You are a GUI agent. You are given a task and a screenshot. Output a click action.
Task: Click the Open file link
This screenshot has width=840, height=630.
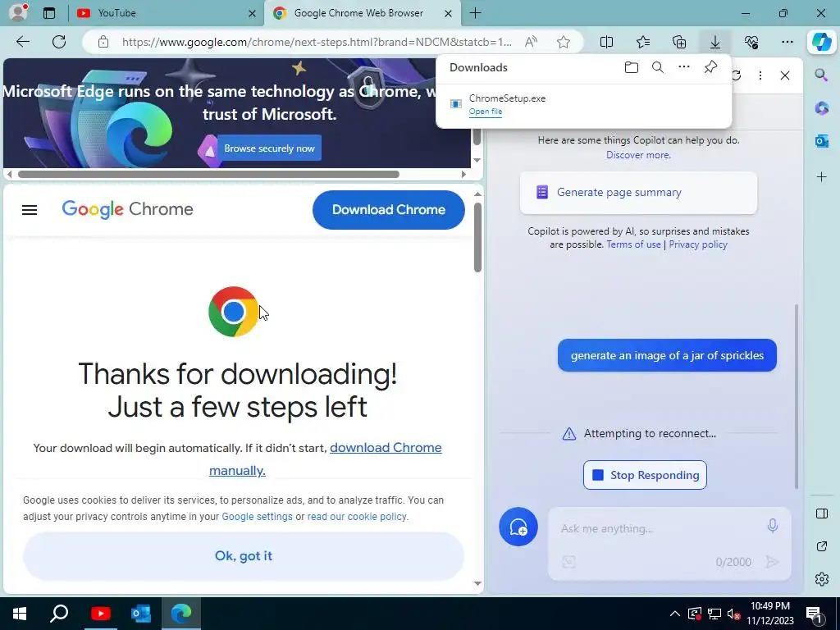(x=486, y=112)
